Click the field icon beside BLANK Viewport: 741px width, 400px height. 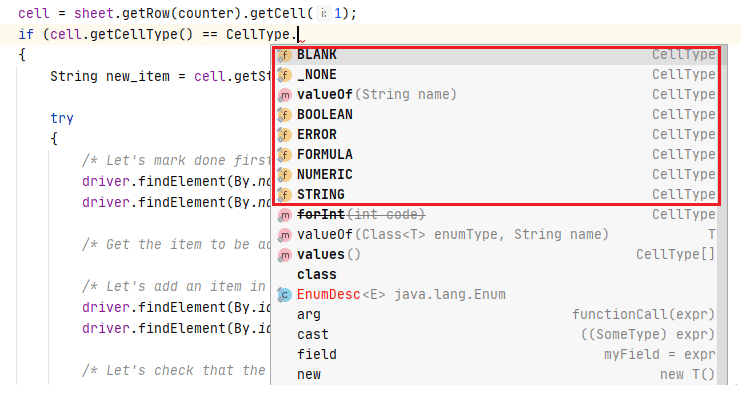tap(284, 55)
